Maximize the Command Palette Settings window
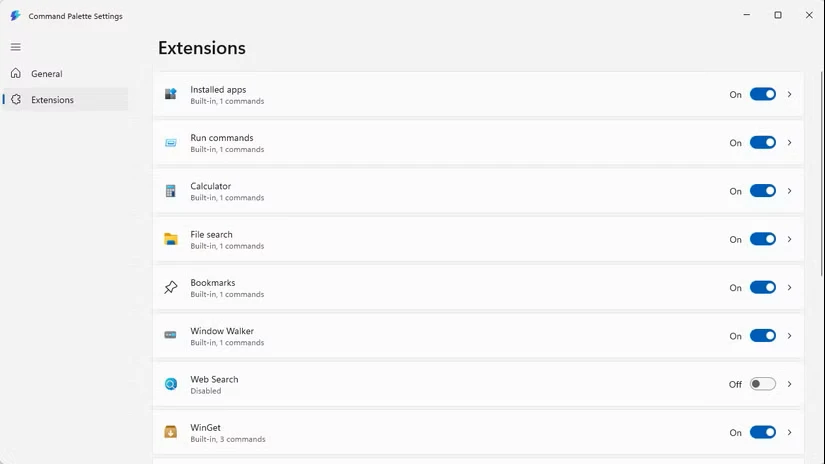The height and width of the screenshot is (464, 825). coord(778,15)
